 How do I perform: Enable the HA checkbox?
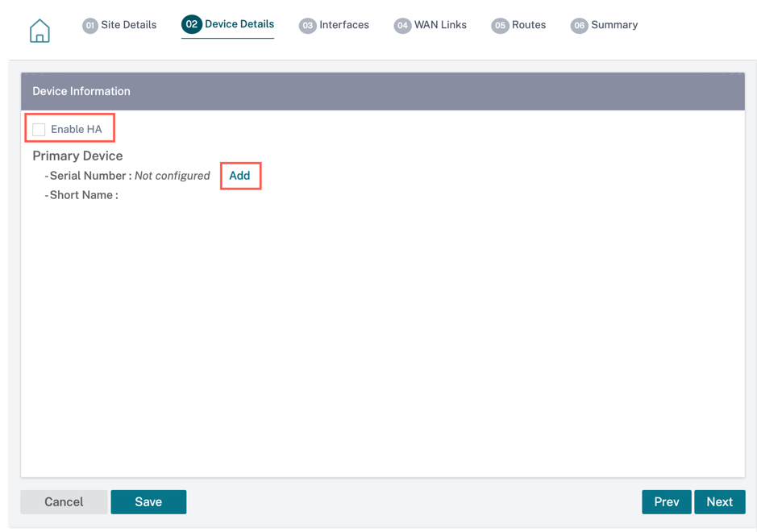pyautogui.click(x=39, y=130)
